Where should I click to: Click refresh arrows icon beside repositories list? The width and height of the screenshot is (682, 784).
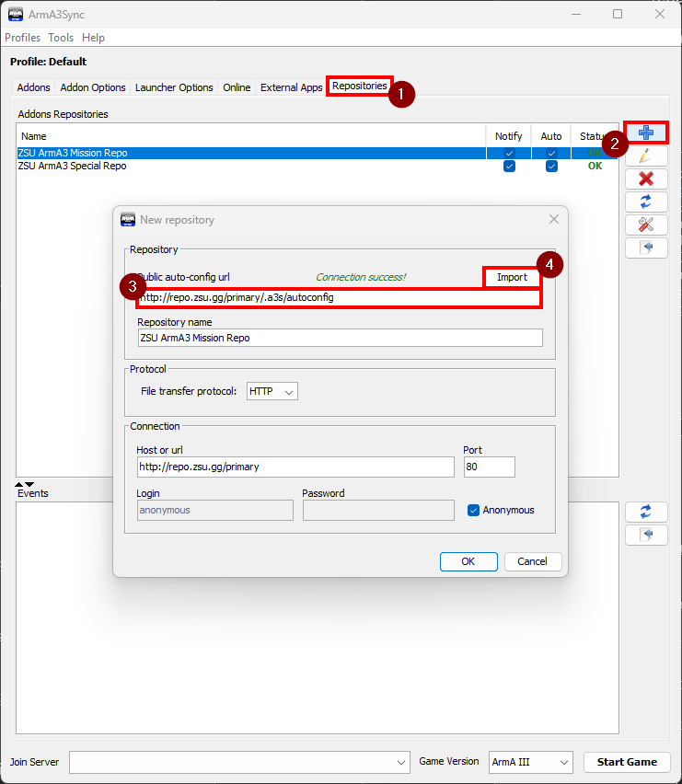[646, 202]
